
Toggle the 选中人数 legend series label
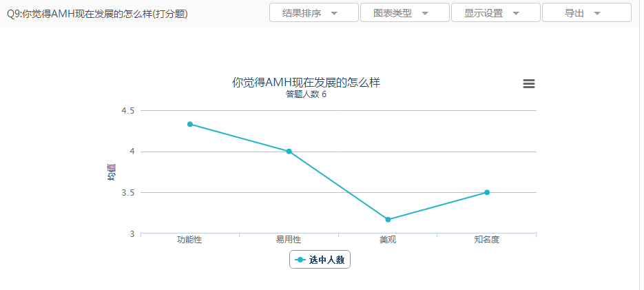pos(326,260)
